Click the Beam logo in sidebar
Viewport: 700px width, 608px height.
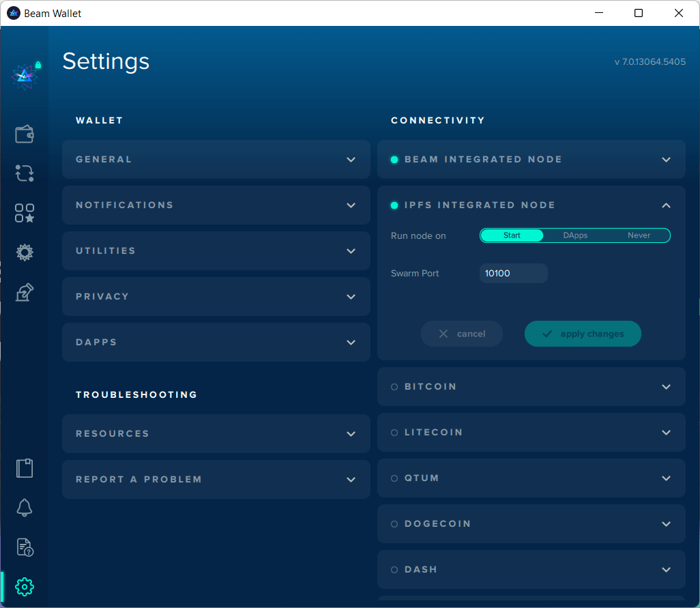[x=25, y=76]
